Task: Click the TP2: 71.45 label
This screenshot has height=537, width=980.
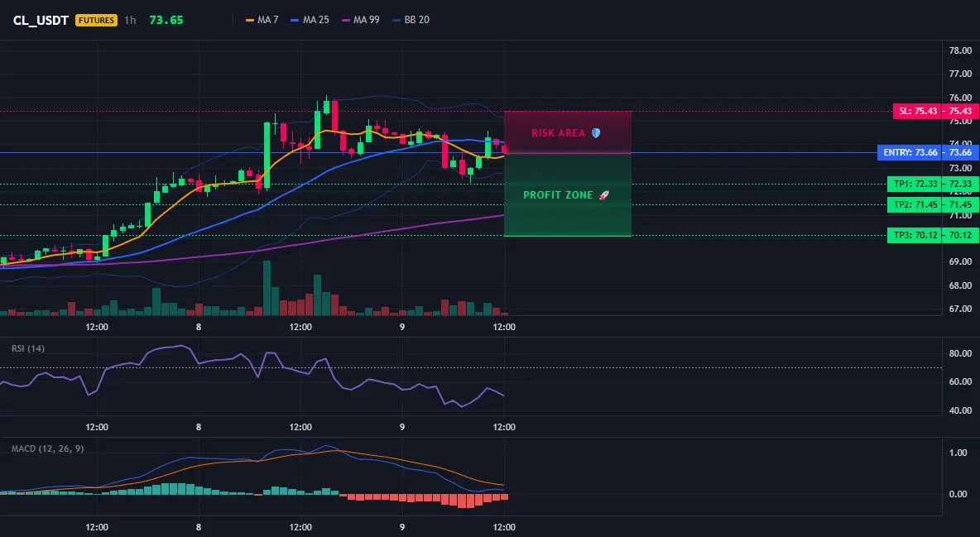Action: click(x=915, y=204)
